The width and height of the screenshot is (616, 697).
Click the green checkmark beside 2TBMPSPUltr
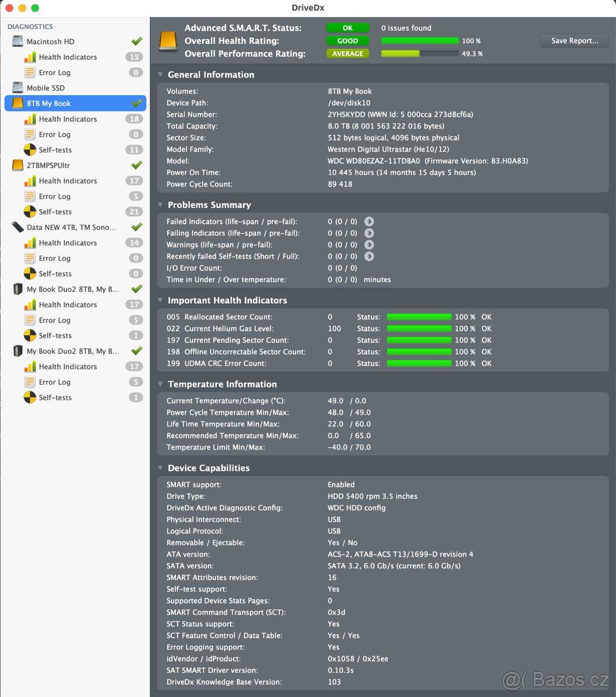point(136,165)
